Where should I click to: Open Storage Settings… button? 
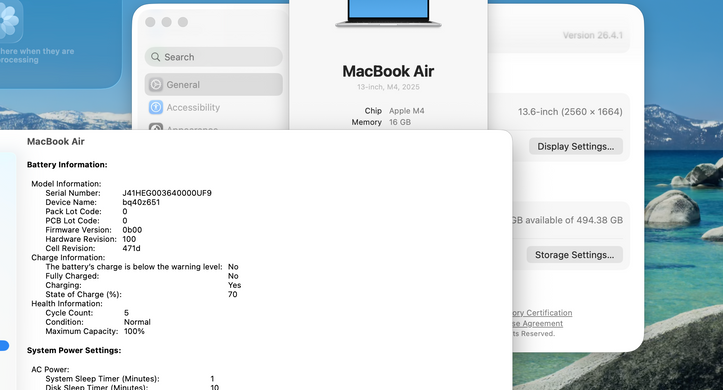click(575, 254)
